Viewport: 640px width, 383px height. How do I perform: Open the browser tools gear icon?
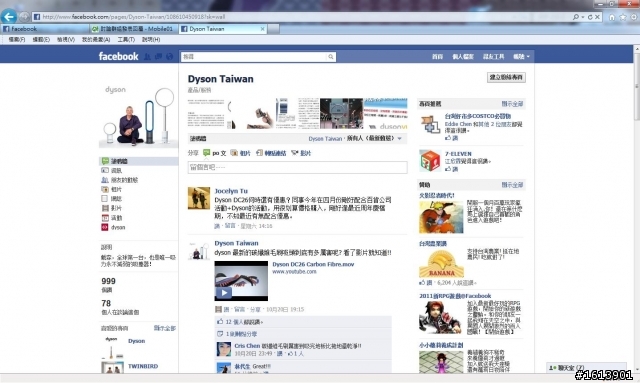pyautogui.click(x=634, y=17)
